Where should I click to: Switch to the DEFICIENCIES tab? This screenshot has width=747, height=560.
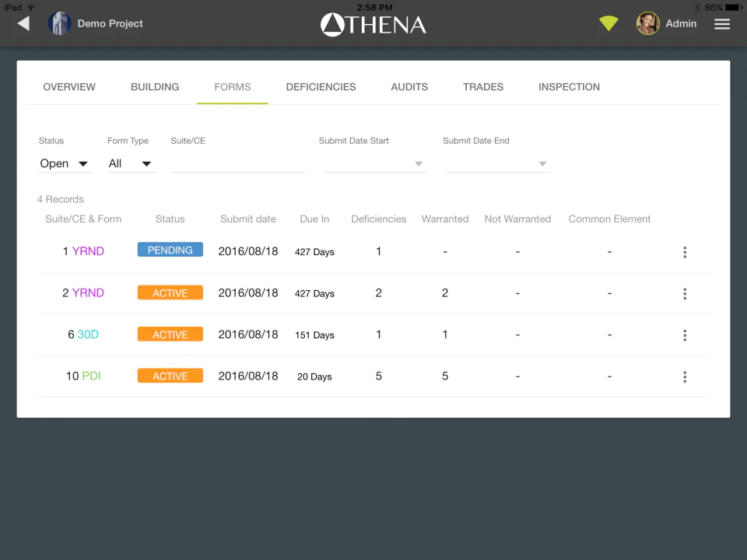click(321, 87)
